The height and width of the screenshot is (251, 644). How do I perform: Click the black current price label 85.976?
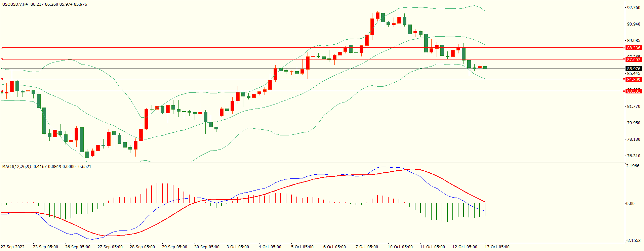(x=634, y=69)
